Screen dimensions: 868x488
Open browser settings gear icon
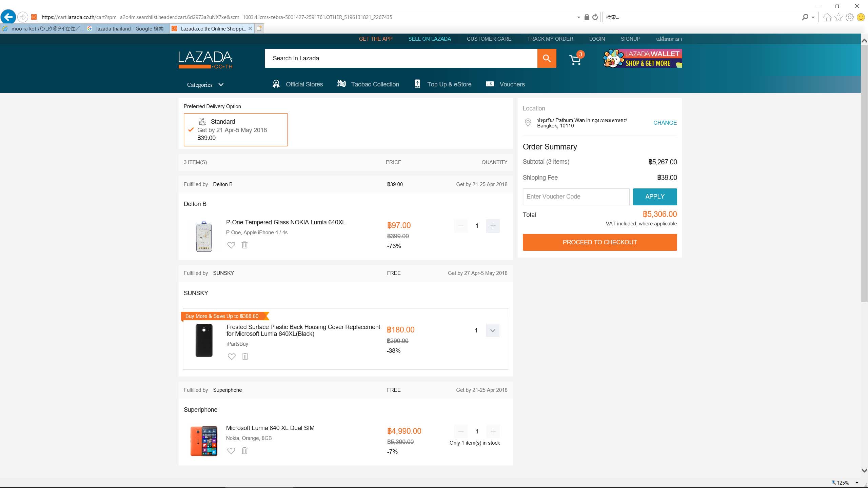click(850, 17)
